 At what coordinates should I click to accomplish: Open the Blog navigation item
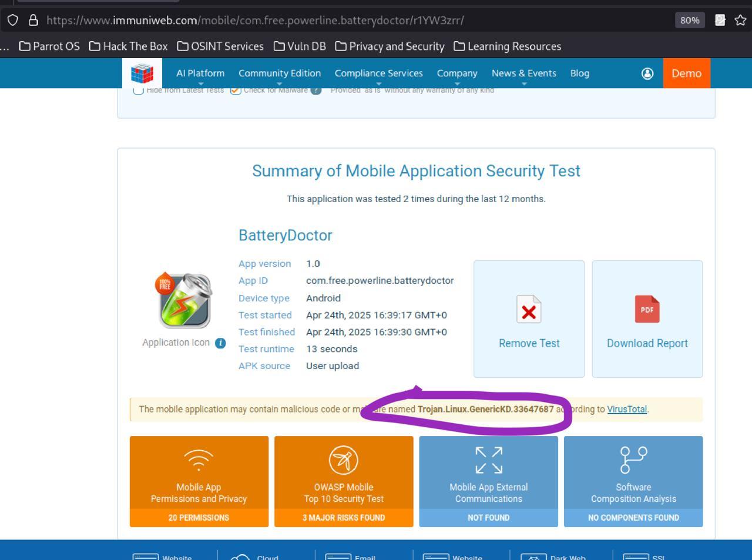(x=580, y=73)
